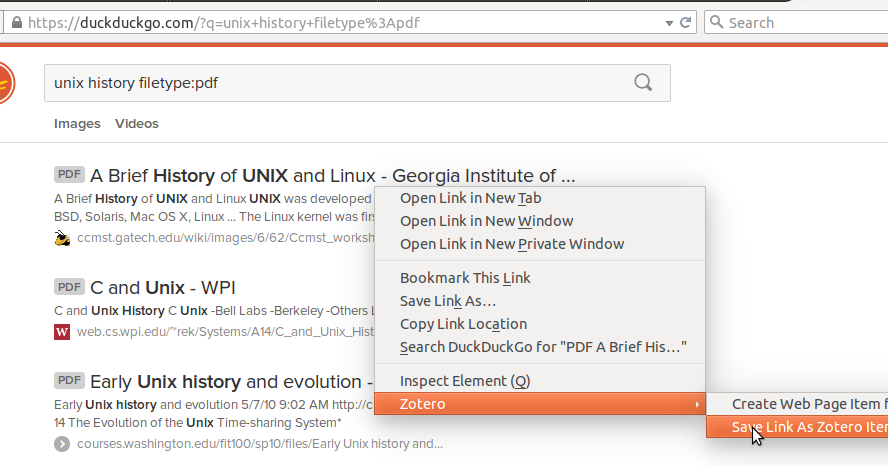Image resolution: width=888 pixels, height=466 pixels.
Task: Choose Open Link in New Tab
Action: point(470,198)
